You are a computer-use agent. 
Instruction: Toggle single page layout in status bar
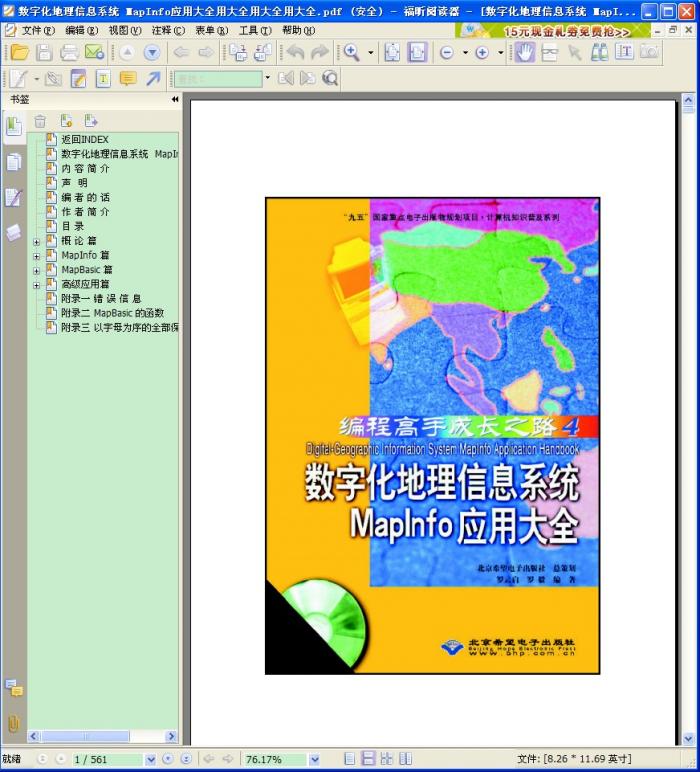click(350, 759)
